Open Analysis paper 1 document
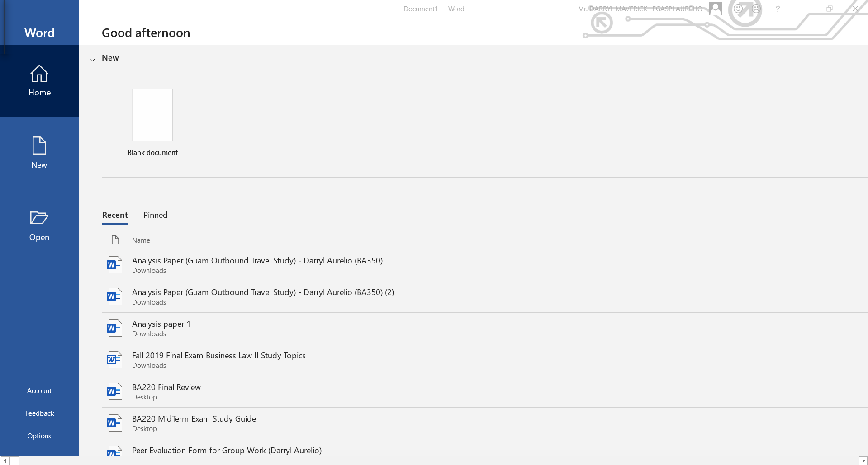The width and height of the screenshot is (868, 465). pos(485,329)
